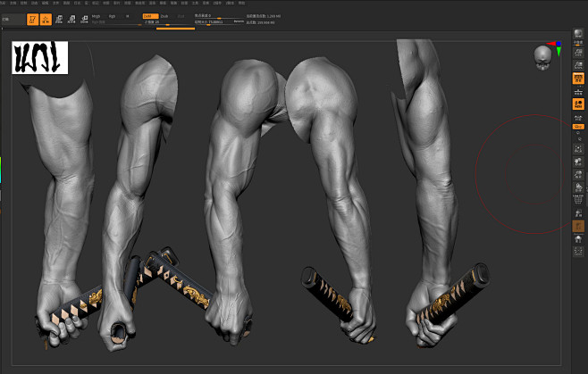Click the Zoom3D icon

[579, 174]
